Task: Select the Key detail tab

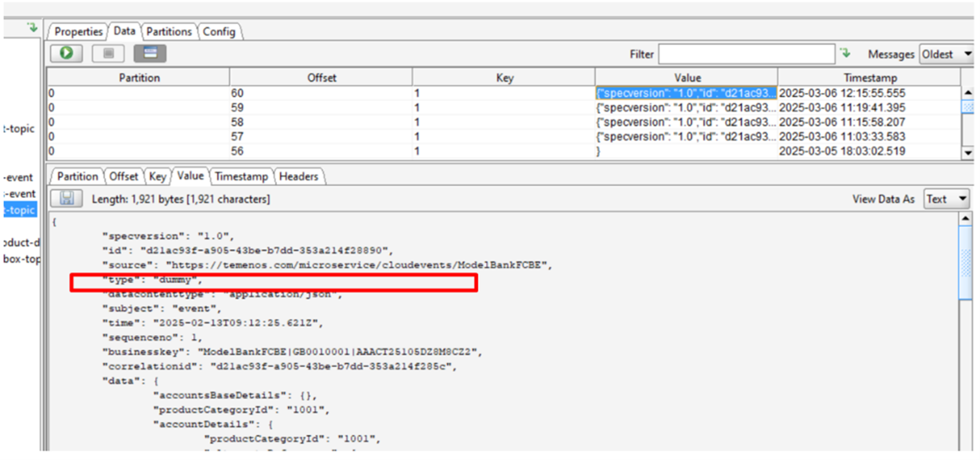Action: (x=157, y=176)
